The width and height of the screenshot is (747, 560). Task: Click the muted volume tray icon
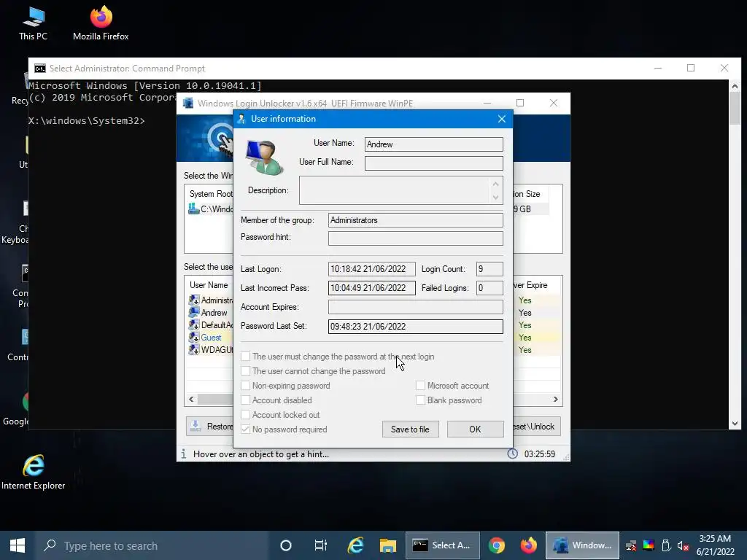tap(683, 545)
